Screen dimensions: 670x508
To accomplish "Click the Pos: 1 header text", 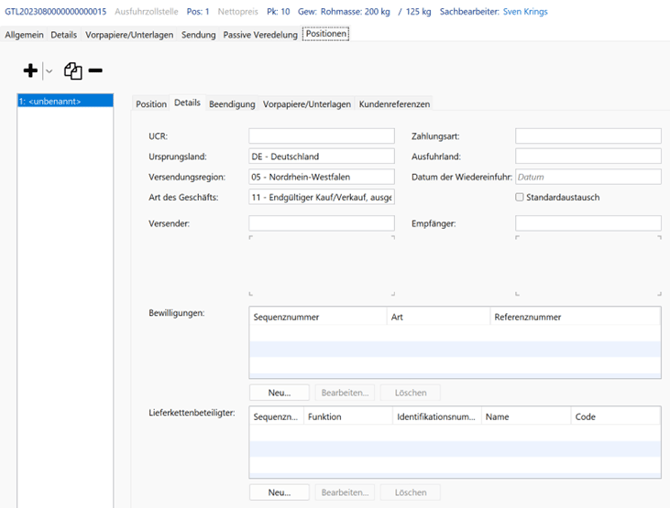I will 198,12.
